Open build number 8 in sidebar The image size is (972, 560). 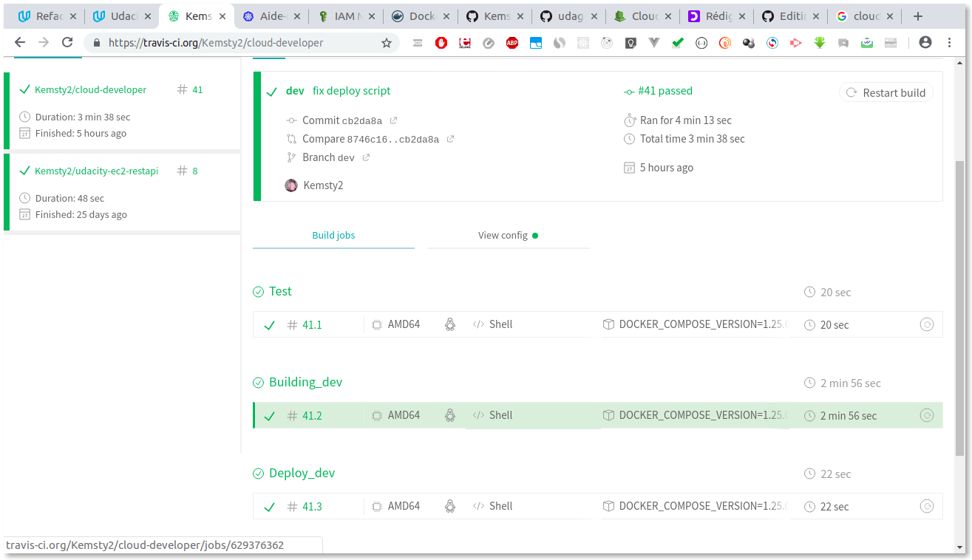pyautogui.click(x=188, y=171)
